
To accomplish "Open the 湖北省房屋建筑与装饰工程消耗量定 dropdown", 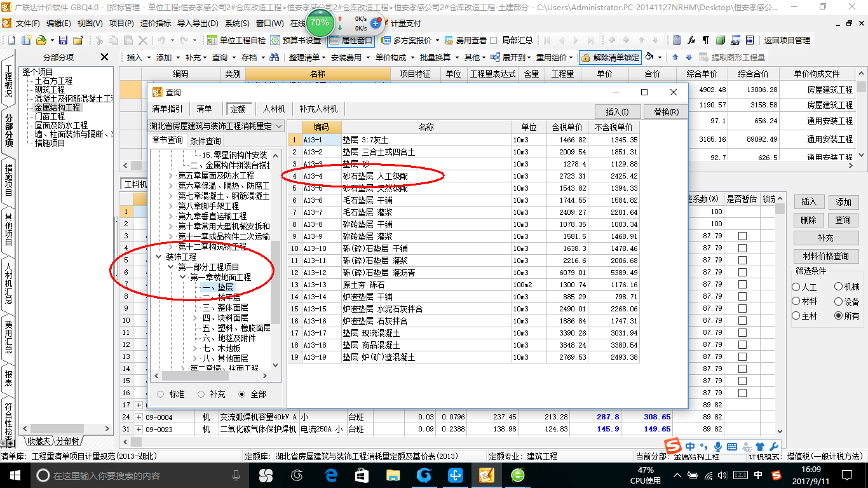I will [x=216, y=126].
